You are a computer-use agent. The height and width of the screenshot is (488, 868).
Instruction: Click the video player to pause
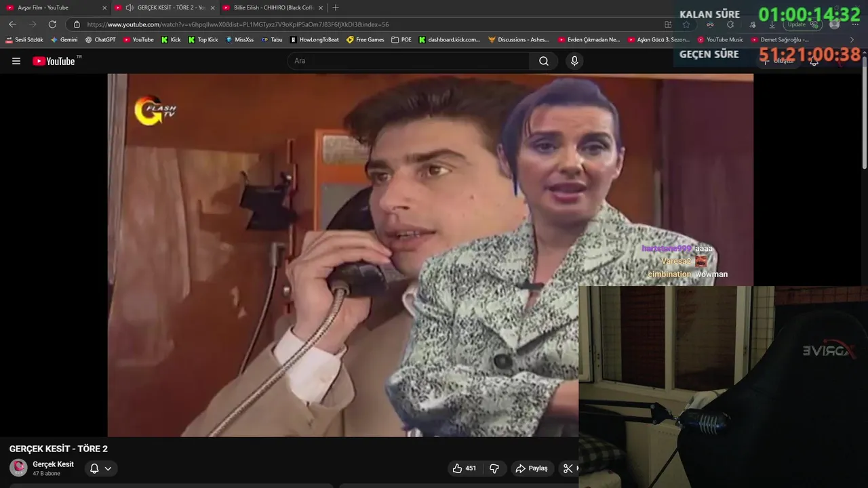click(x=342, y=255)
